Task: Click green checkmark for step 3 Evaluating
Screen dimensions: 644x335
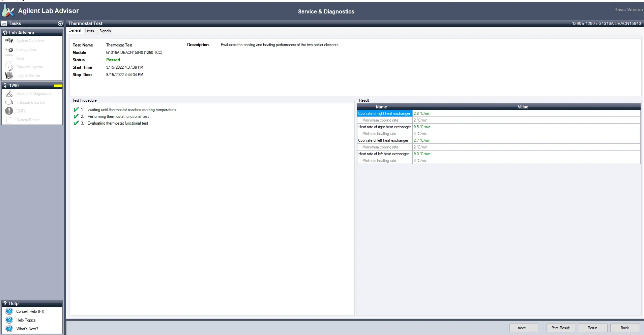Action: 76,123
